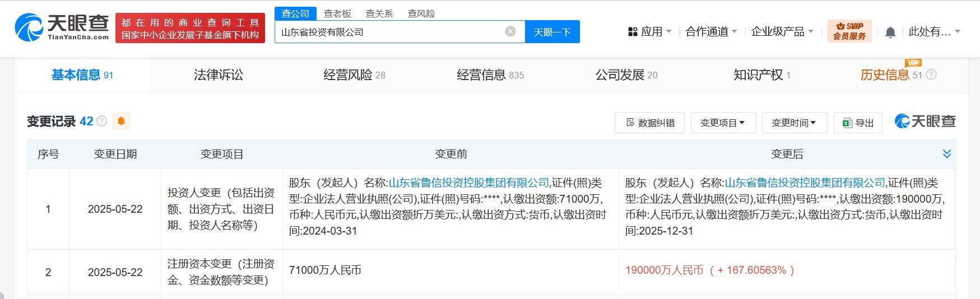Click the 数据纠错 button
Viewport: 980px width, 299px height.
649,123
